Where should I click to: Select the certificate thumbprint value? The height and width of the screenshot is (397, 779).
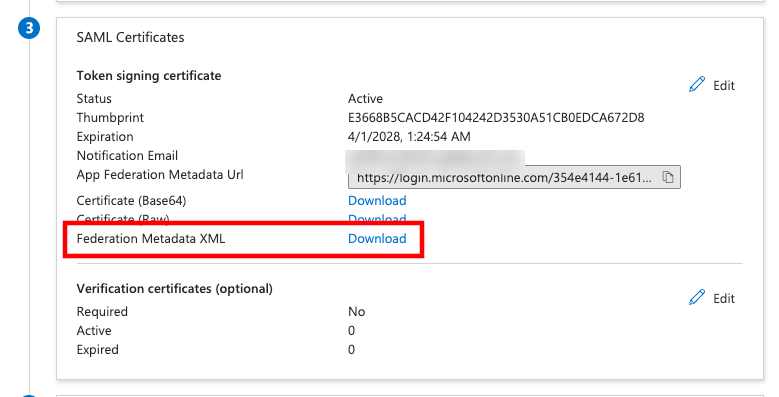[496, 118]
